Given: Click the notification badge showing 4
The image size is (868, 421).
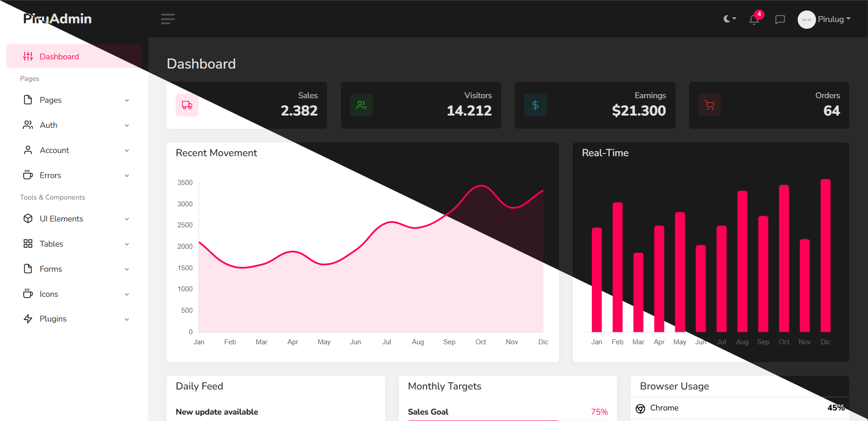Looking at the screenshot, I should click(x=759, y=14).
